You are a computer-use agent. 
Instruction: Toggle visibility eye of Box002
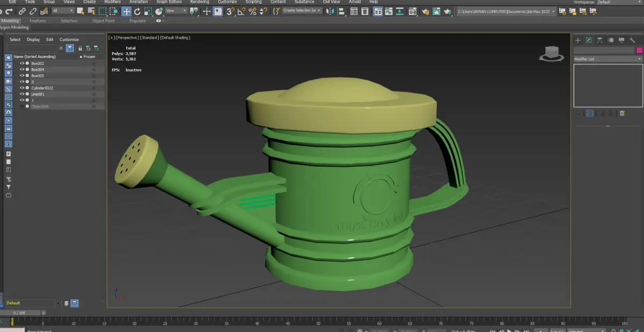pos(22,63)
